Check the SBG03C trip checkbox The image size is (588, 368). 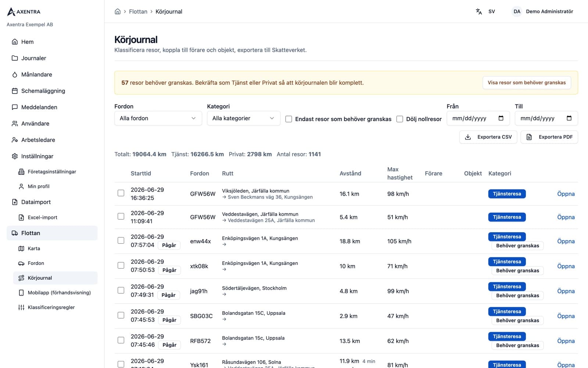point(121,315)
